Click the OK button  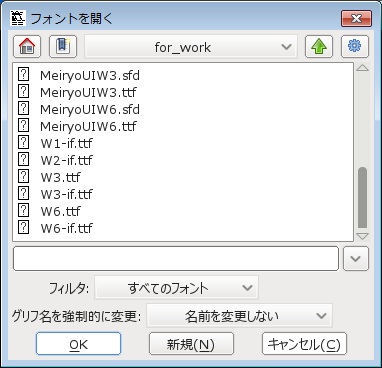pyautogui.click(x=78, y=344)
